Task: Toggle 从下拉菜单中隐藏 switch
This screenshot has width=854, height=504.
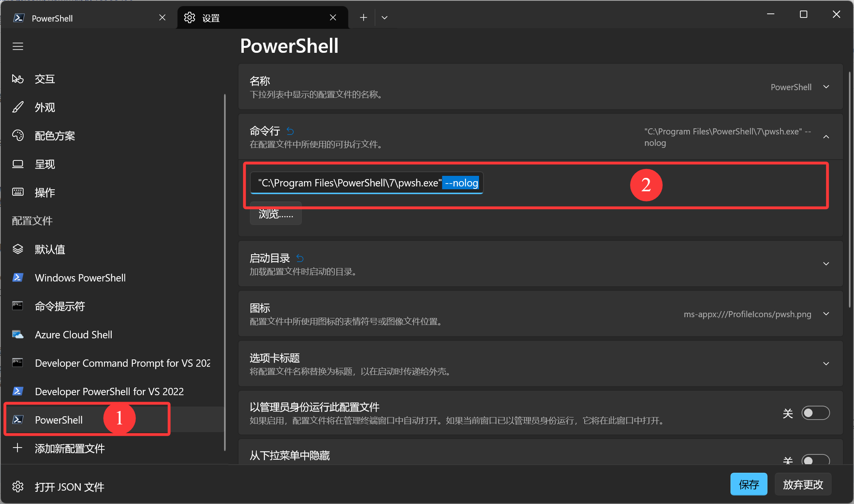Action: point(815,460)
